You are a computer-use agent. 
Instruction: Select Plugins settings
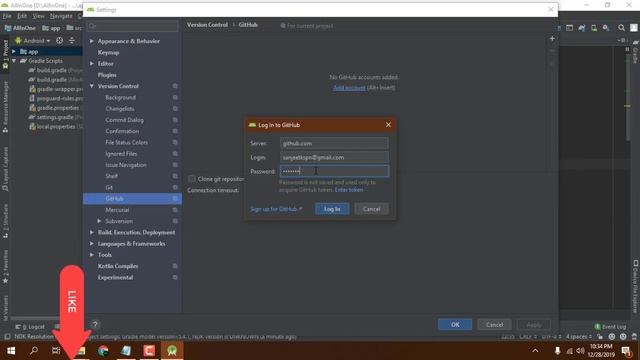click(x=107, y=75)
